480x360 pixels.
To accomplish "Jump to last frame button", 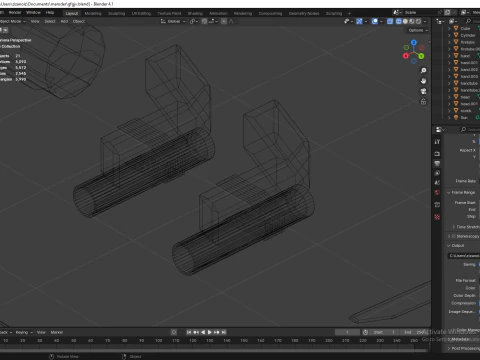I will [x=224, y=332].
